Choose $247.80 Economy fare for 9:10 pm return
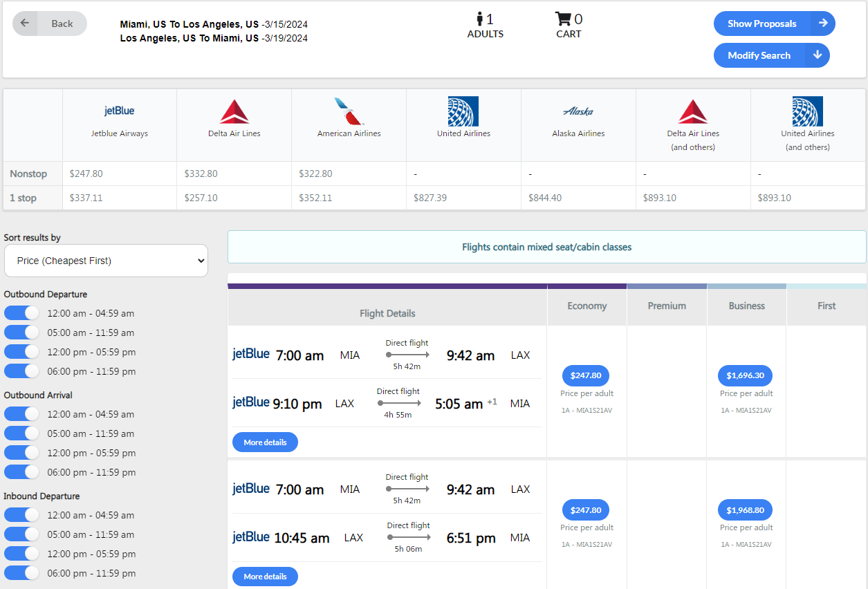 pyautogui.click(x=586, y=375)
